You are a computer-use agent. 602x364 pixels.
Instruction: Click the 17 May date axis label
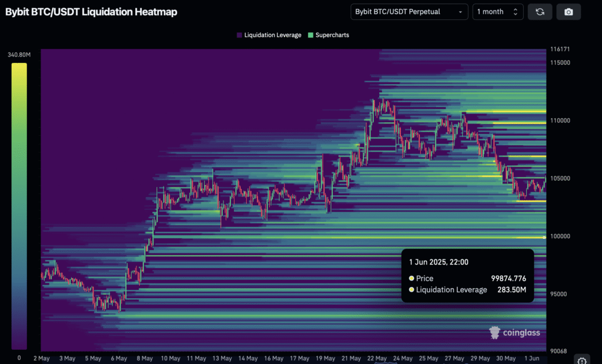[x=299, y=358]
